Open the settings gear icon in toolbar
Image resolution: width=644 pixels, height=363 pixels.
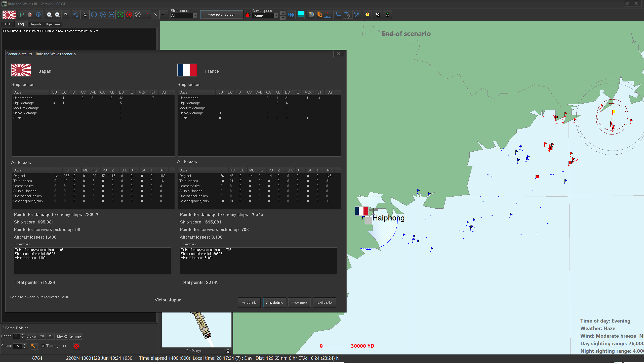click(38, 15)
